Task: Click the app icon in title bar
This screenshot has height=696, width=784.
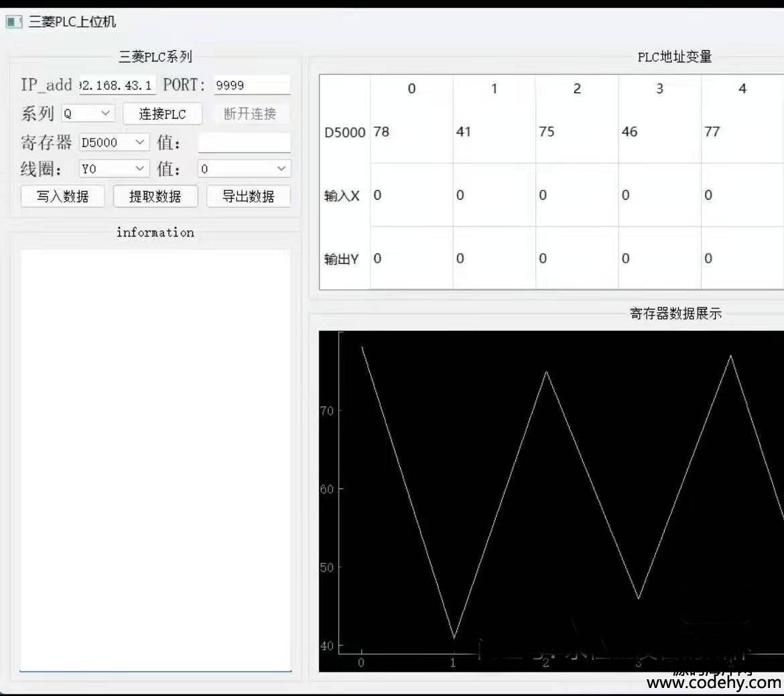Action: click(13, 21)
